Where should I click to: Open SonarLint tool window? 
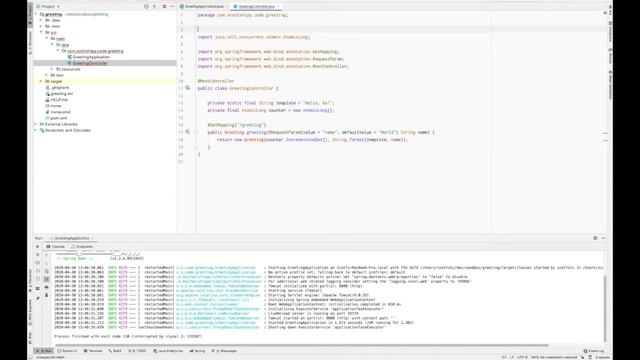(x=67, y=351)
